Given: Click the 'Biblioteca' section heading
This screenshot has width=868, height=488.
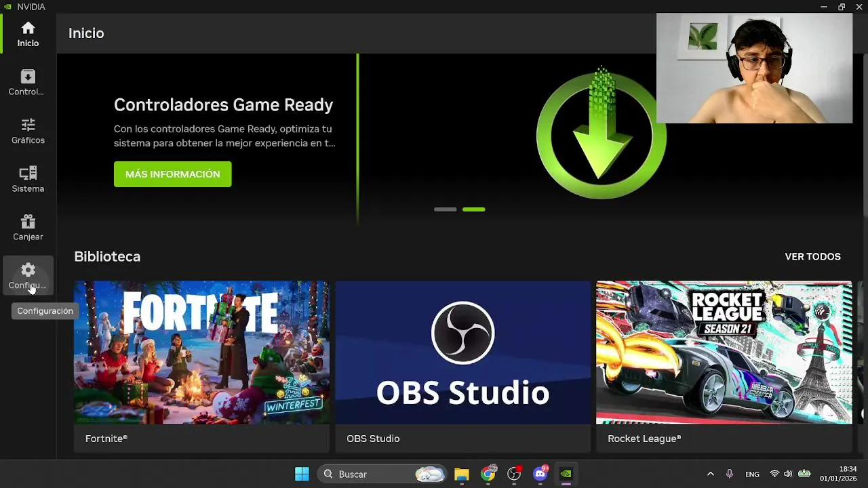Looking at the screenshot, I should tap(107, 257).
